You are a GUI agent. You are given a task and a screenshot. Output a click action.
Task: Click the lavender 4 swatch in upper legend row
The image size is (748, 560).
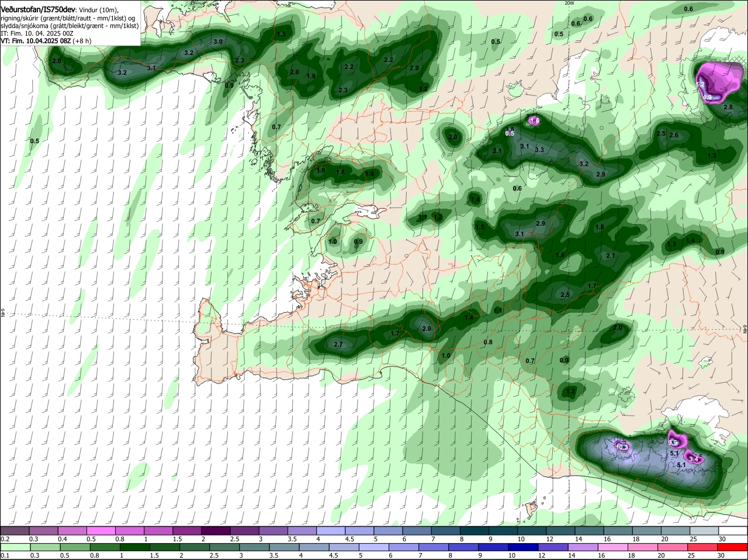point(330,530)
